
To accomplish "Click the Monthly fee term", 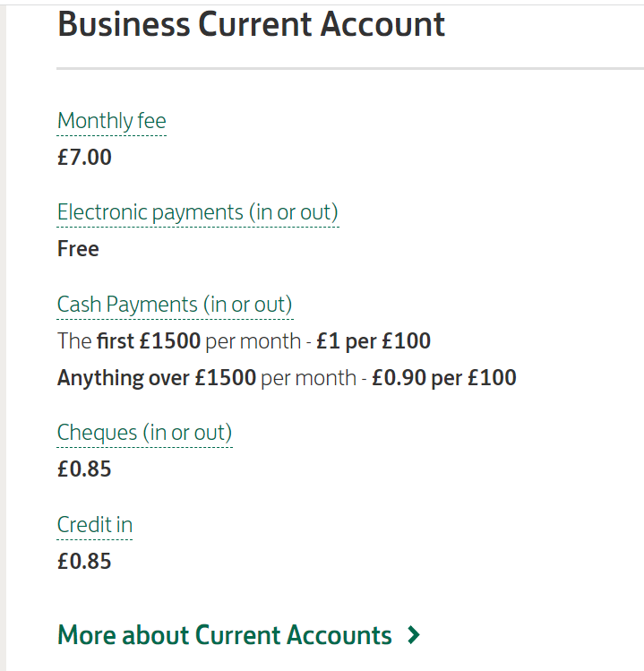I will pos(111,121).
